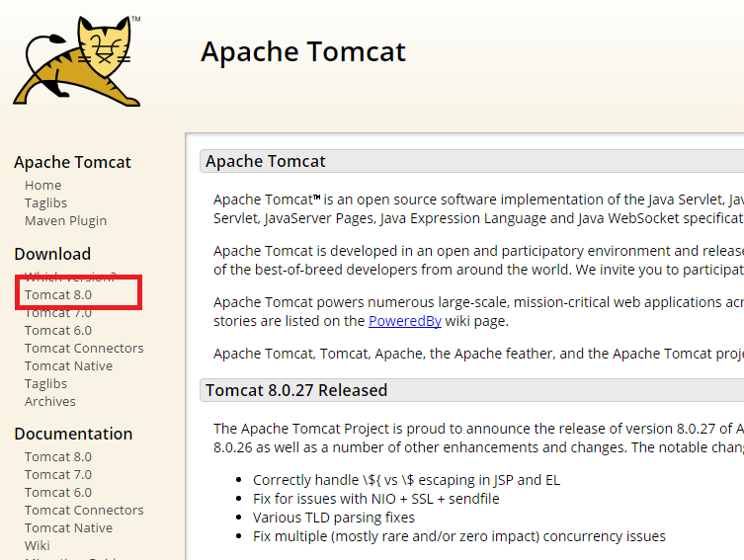
Task: Click the Documentation sidebar heading
Action: 73,434
